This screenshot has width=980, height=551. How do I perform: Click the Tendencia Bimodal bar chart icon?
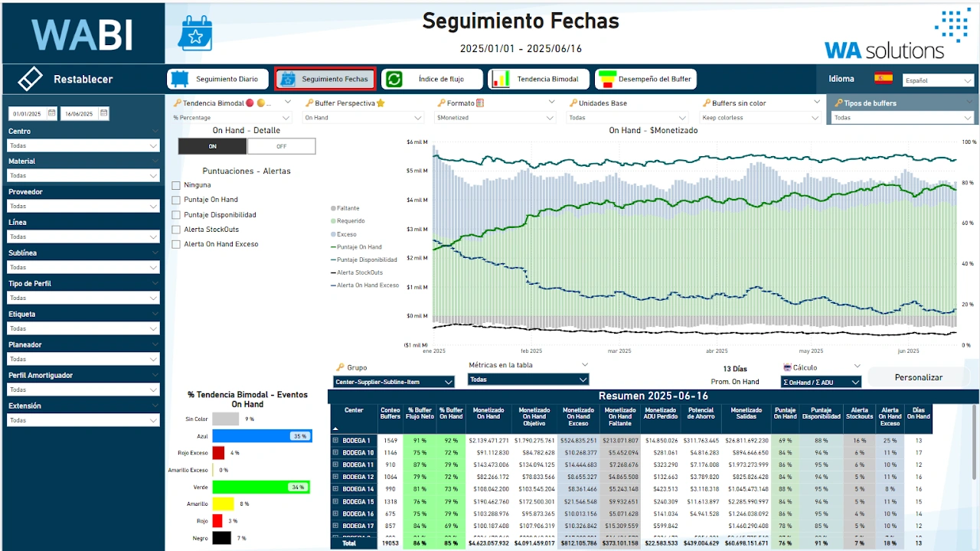point(500,79)
